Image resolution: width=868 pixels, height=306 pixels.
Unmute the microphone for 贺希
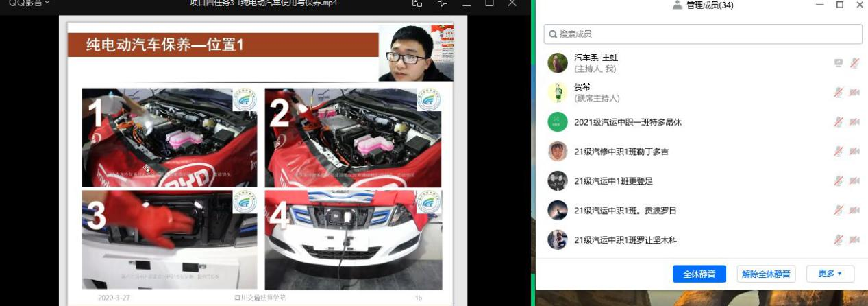838,93
